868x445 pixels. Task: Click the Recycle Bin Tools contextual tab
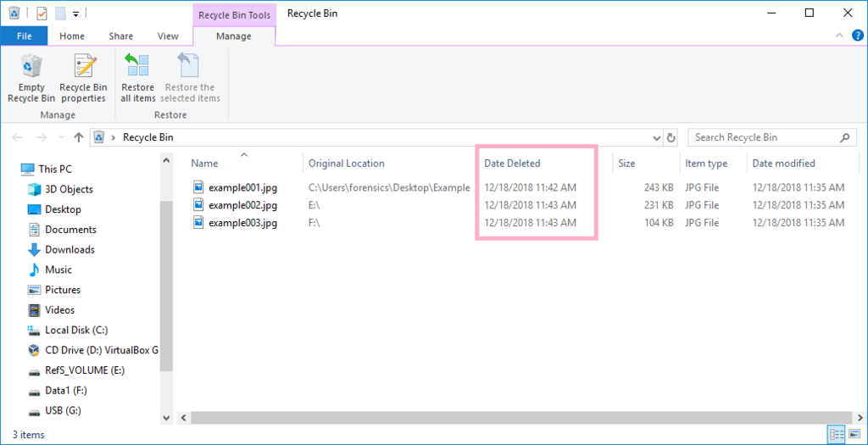point(234,15)
